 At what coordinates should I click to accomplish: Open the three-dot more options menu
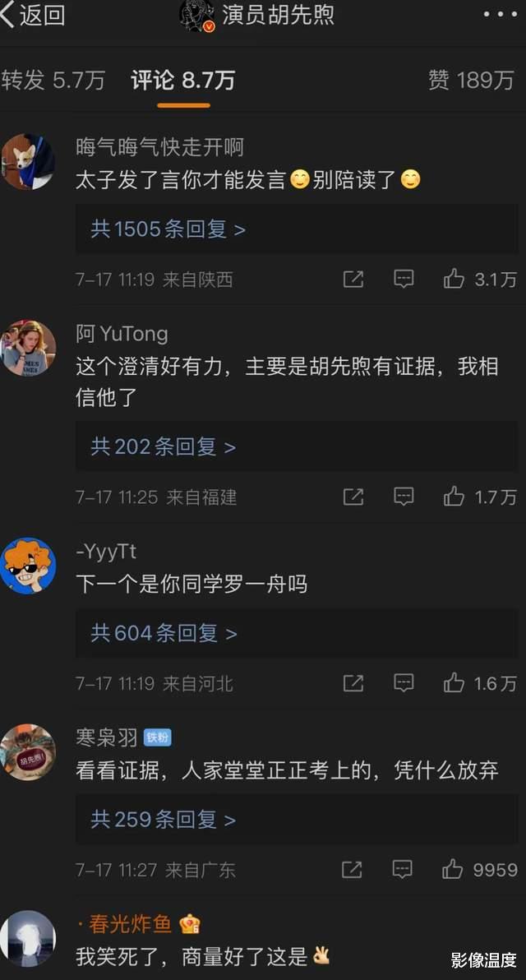(x=501, y=14)
